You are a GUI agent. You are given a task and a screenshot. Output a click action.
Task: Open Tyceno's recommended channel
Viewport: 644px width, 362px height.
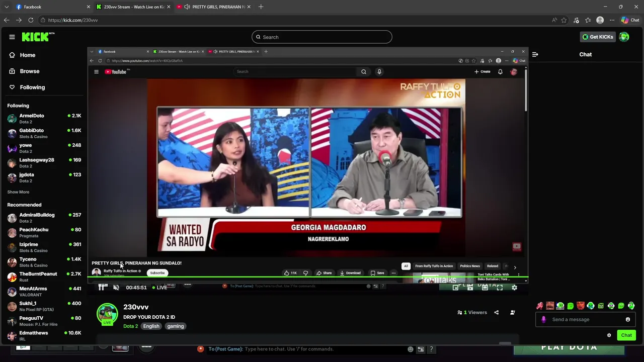pyautogui.click(x=44, y=262)
